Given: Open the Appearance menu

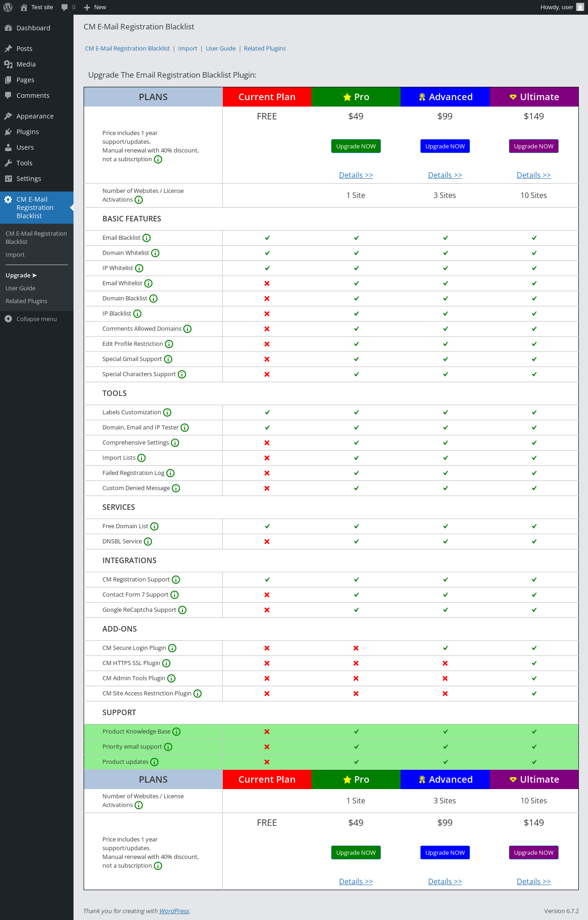Looking at the screenshot, I should pos(37,116).
